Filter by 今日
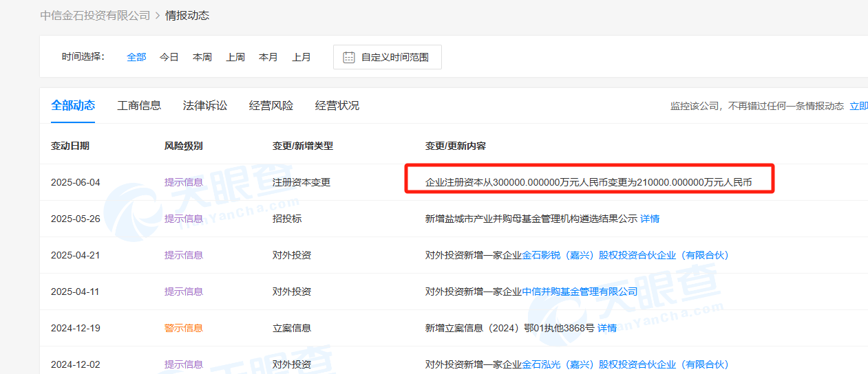The height and width of the screenshot is (374, 868). 169,57
